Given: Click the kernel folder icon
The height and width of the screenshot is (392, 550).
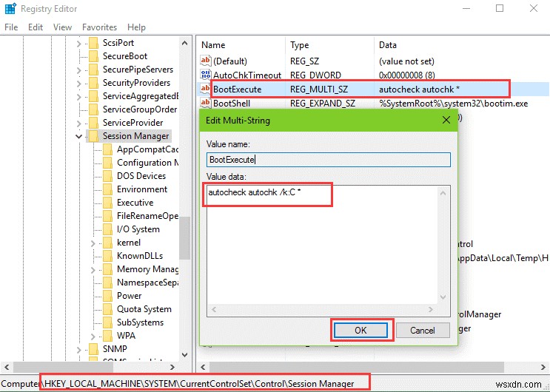Looking at the screenshot, I should [x=107, y=243].
